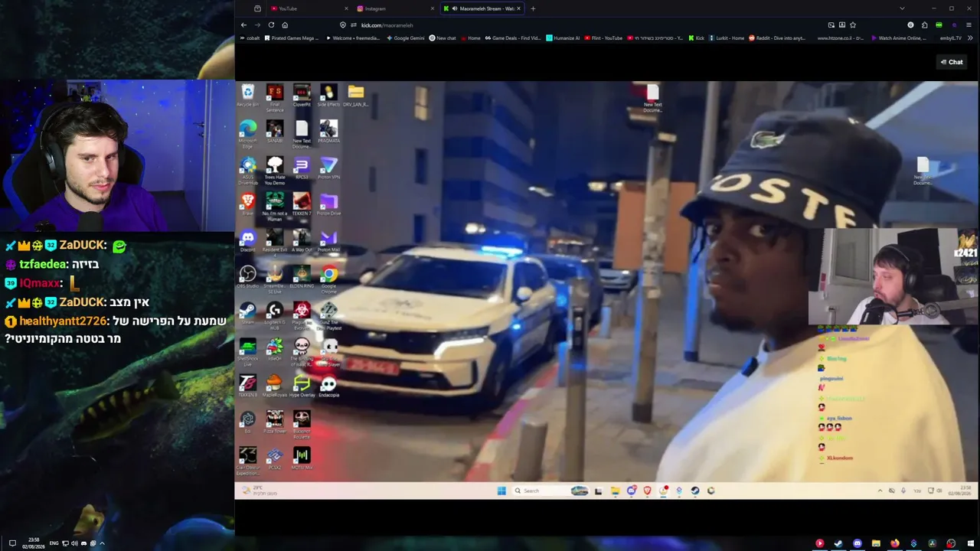
Task: Switch ENG input language indicator
Action: pos(54,543)
